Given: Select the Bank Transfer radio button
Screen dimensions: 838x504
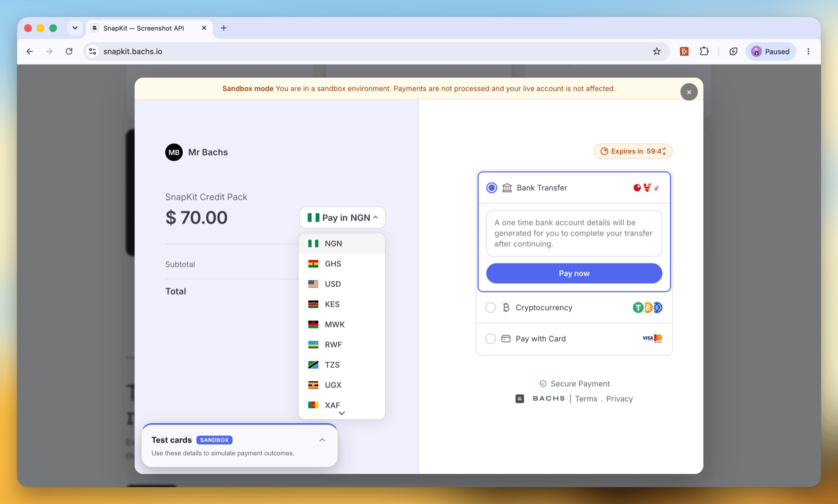Looking at the screenshot, I should (491, 188).
